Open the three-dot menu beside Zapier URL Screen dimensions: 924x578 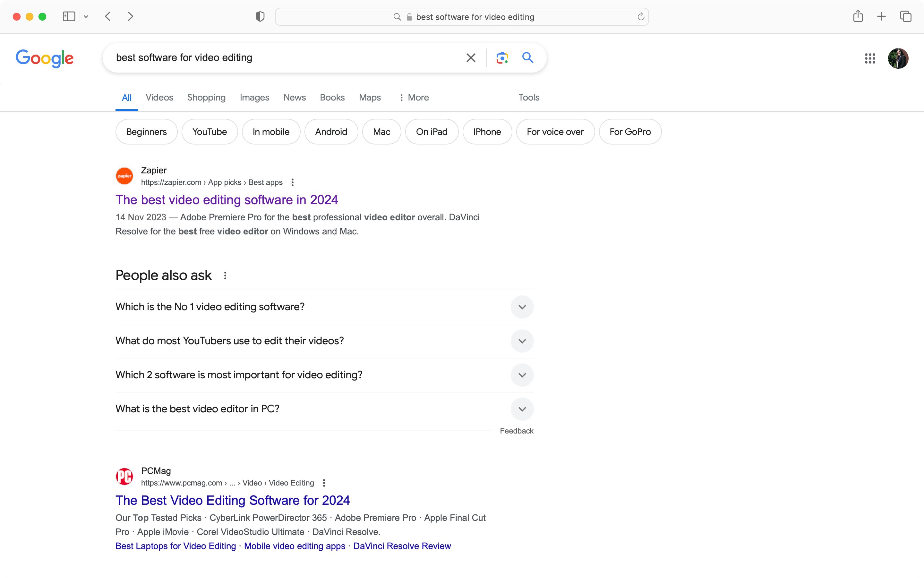point(293,182)
